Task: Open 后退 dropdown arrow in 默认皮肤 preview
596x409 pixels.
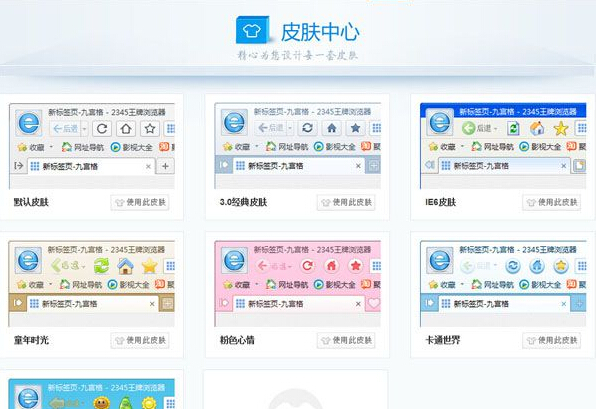Action: point(84,129)
